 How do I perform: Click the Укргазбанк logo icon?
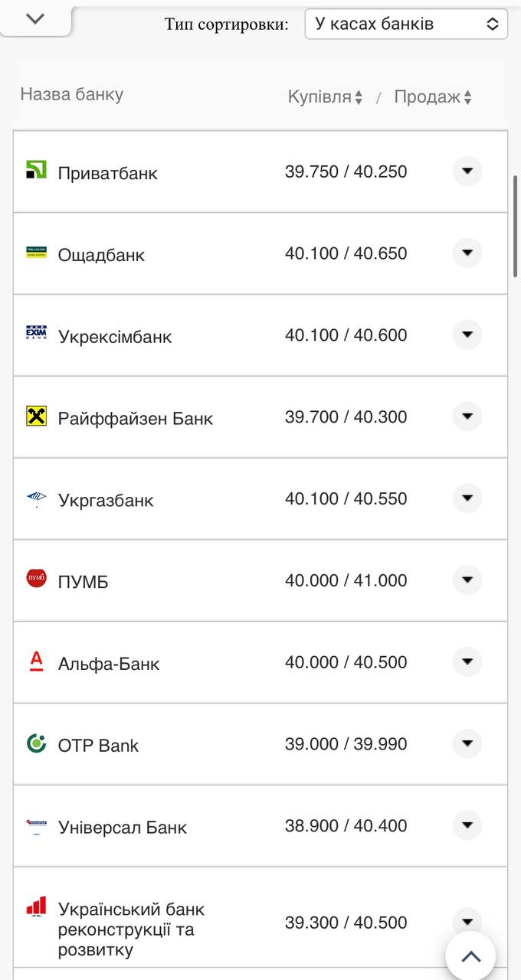[x=36, y=498]
